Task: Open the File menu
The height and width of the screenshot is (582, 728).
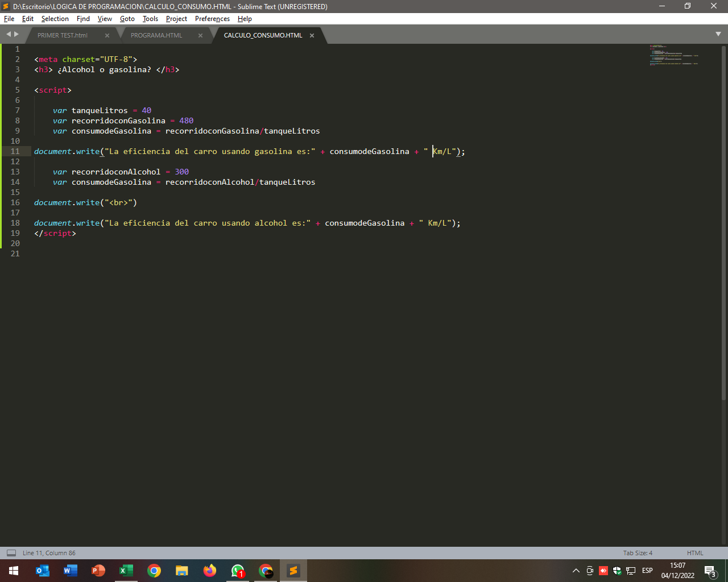Action: [9, 19]
